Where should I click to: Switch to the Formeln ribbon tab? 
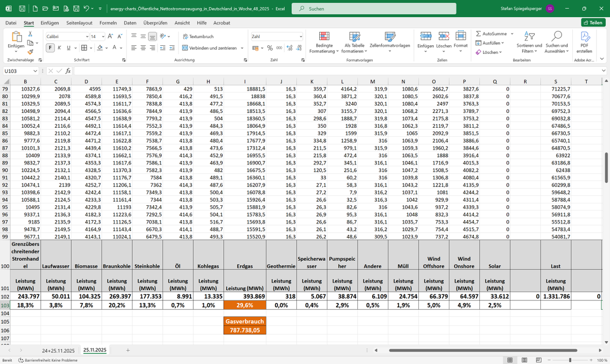[x=108, y=23]
